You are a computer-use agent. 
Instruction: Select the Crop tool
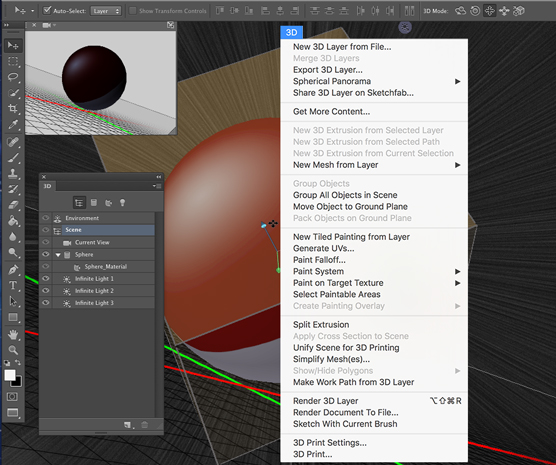[13, 108]
